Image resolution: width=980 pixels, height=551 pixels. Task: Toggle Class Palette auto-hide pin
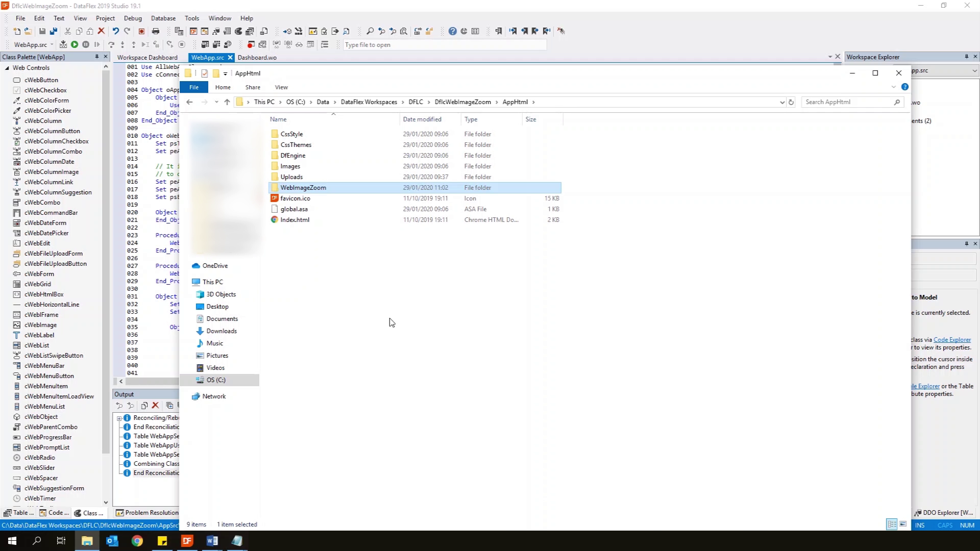(96, 57)
